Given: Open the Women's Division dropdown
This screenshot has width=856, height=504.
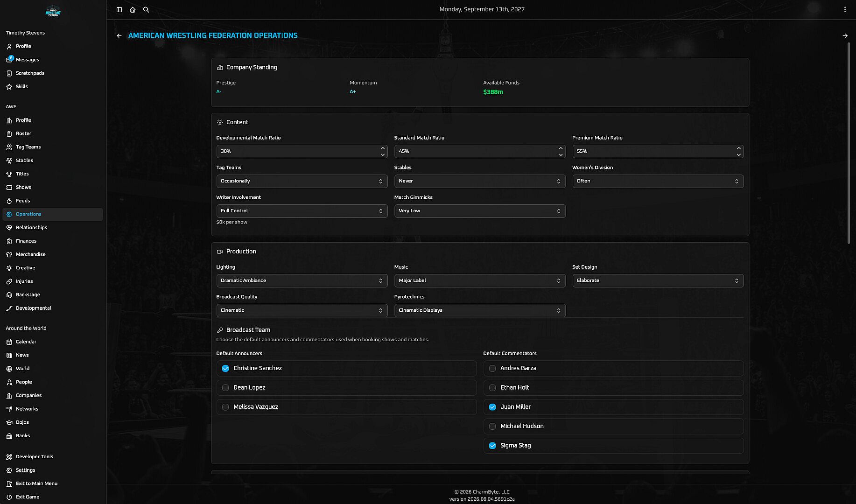Looking at the screenshot, I should (x=658, y=181).
